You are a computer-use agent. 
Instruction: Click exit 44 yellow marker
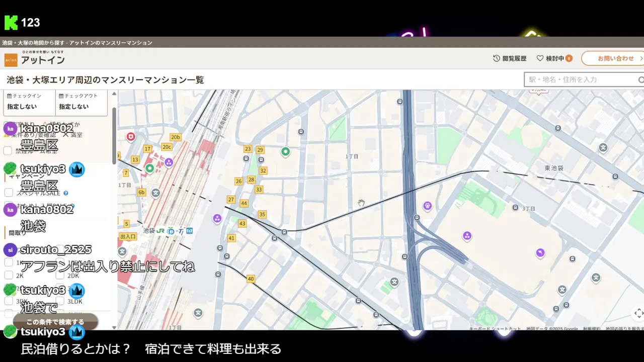coord(244,204)
